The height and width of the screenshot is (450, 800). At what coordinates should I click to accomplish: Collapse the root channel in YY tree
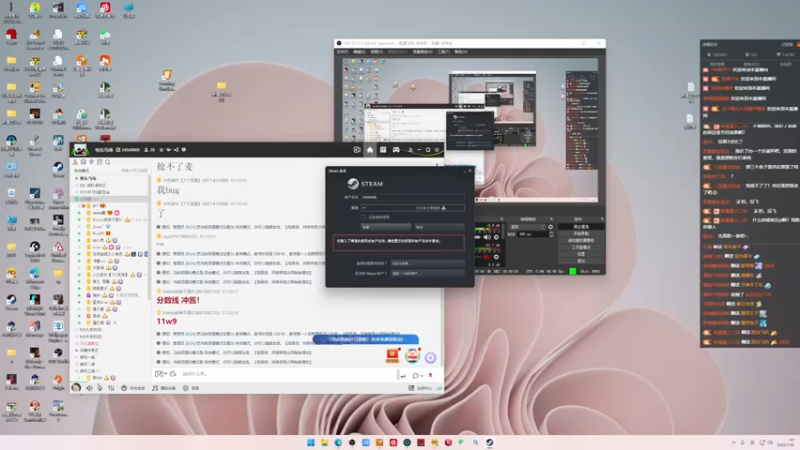coord(77,179)
